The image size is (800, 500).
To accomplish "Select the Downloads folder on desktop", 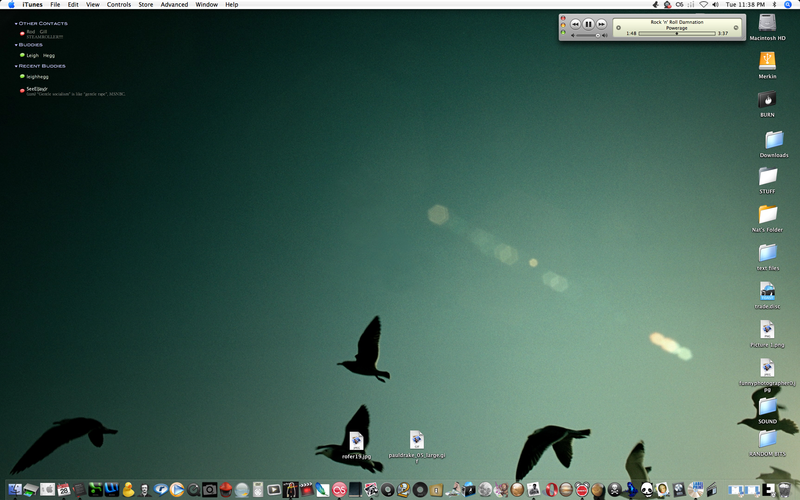I will pyautogui.click(x=774, y=139).
